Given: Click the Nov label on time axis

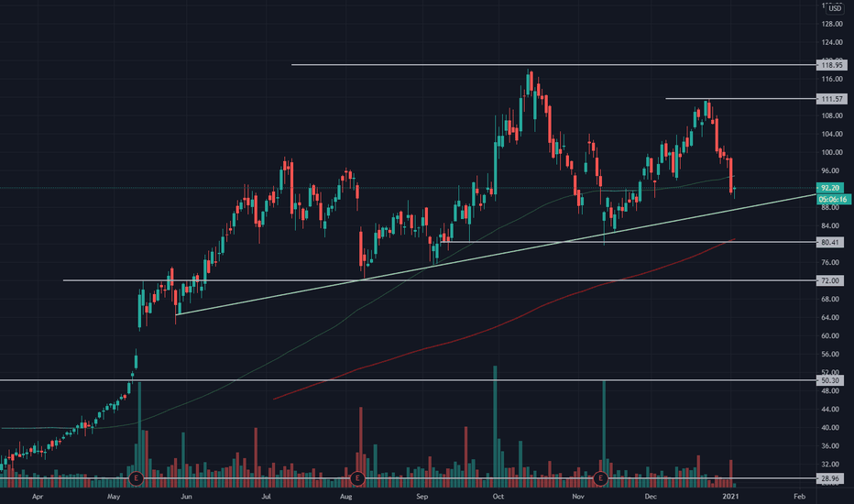Looking at the screenshot, I should point(578,497).
